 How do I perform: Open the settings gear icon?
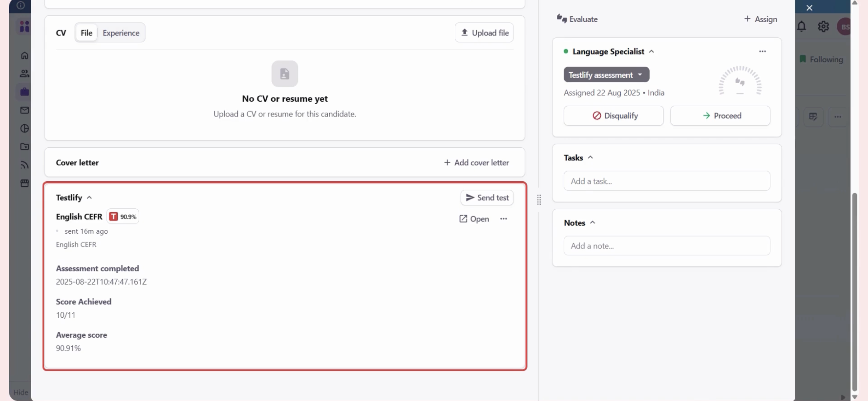pyautogui.click(x=823, y=26)
